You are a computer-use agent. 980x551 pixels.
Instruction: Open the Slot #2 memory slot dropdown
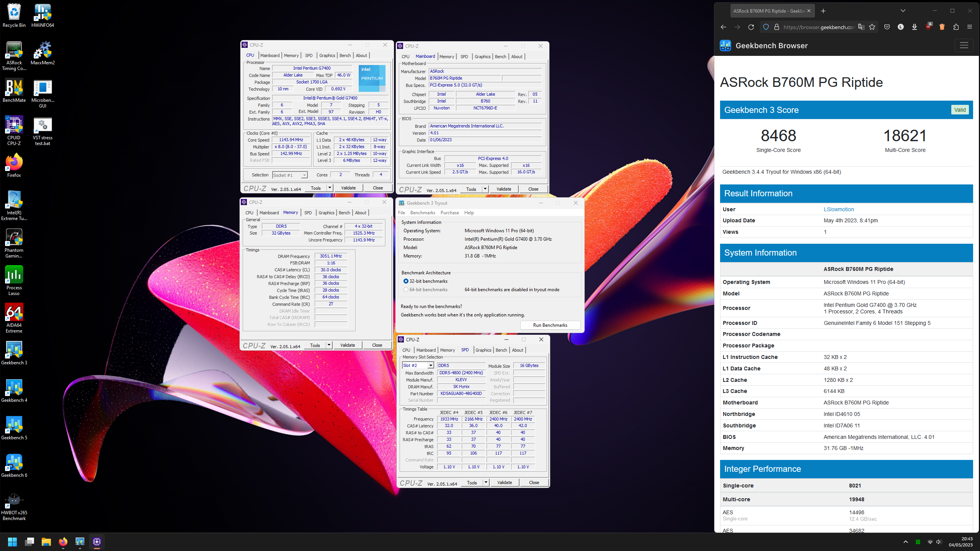(x=418, y=365)
